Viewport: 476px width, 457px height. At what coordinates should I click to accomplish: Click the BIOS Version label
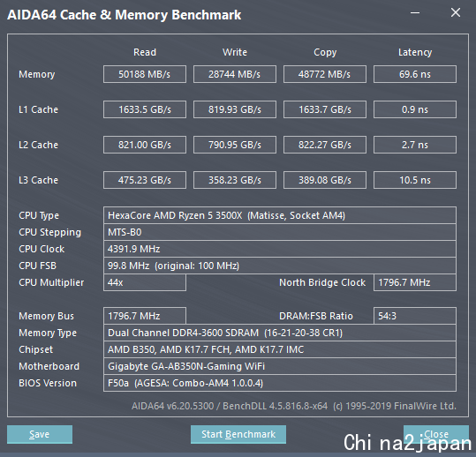[x=48, y=383]
